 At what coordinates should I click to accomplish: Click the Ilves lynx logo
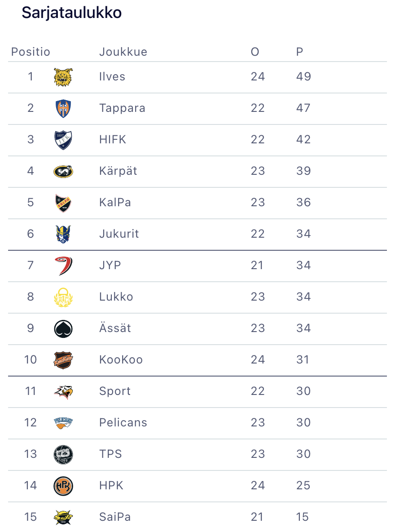(x=63, y=77)
